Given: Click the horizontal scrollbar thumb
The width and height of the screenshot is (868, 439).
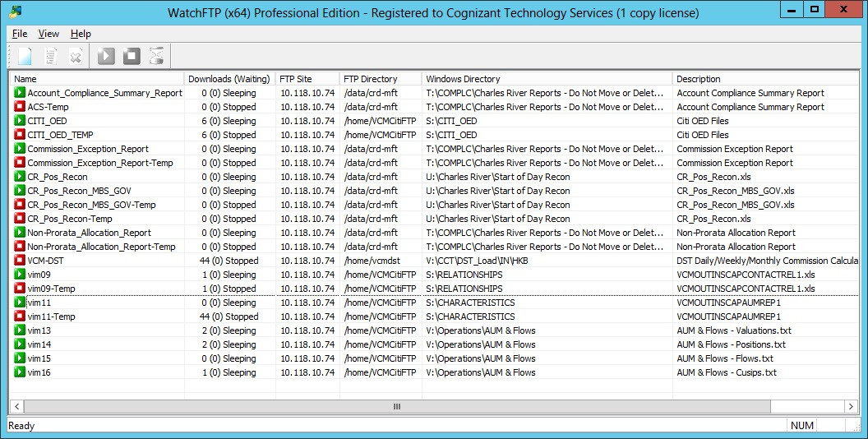Looking at the screenshot, I should [397, 406].
